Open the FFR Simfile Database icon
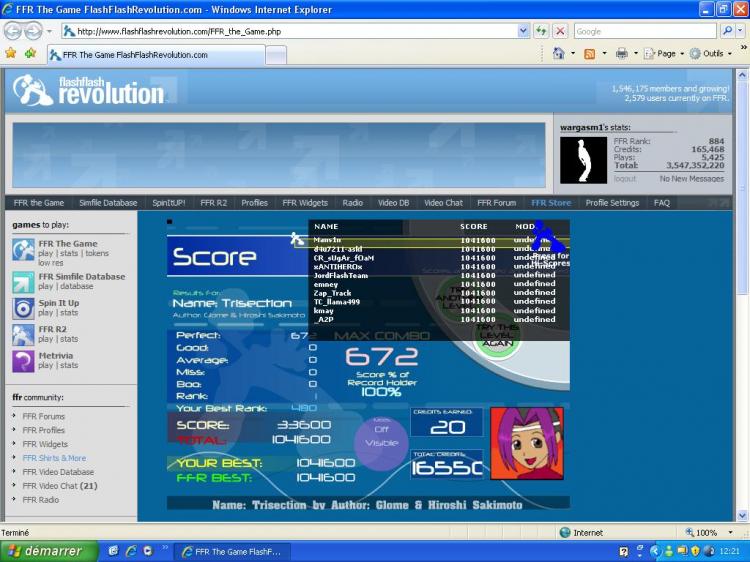The image size is (750, 562). click(23, 282)
